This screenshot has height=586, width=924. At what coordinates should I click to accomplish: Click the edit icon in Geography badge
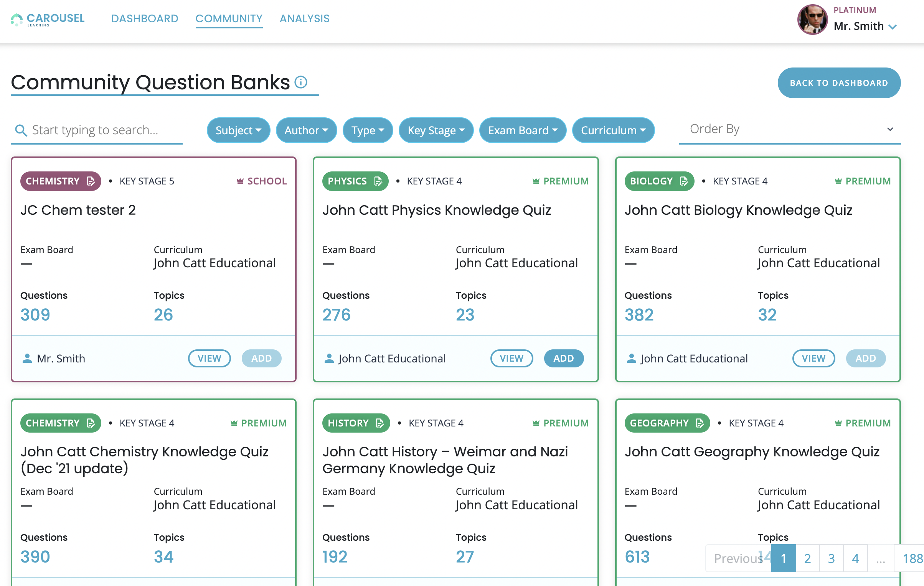click(x=700, y=423)
